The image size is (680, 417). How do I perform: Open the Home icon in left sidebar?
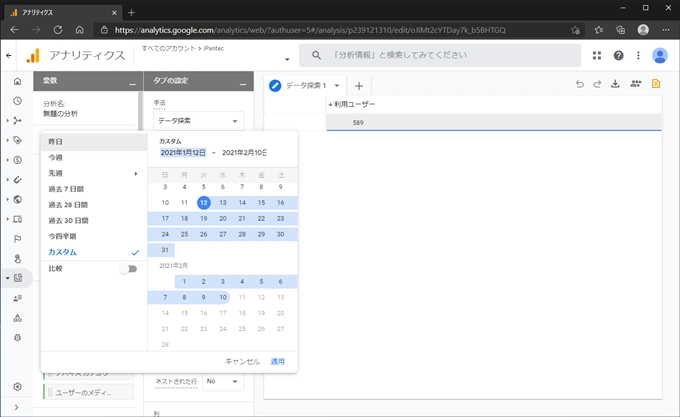point(17,81)
